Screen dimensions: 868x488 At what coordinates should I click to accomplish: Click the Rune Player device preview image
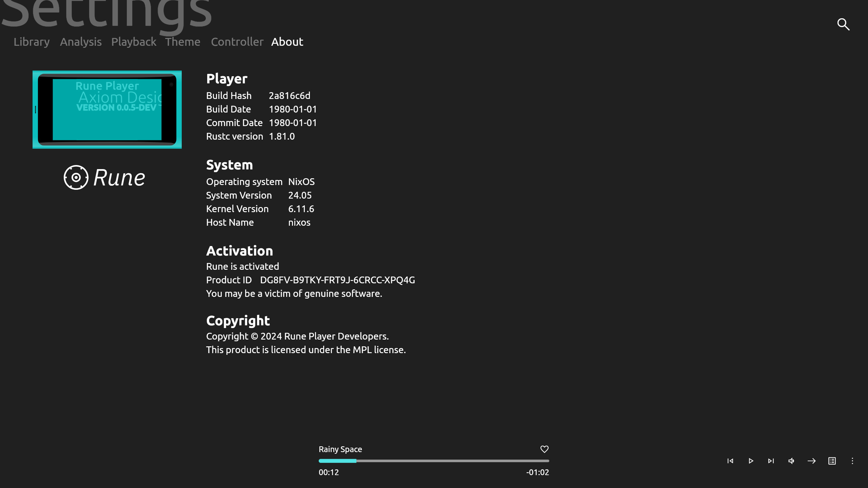coord(107,109)
